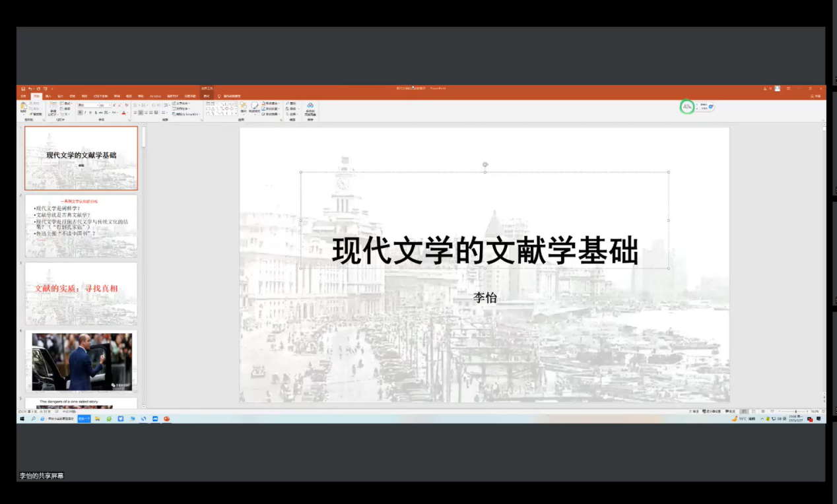
Task: Click the Undo arrow in quick access toolbar
Action: click(30, 88)
